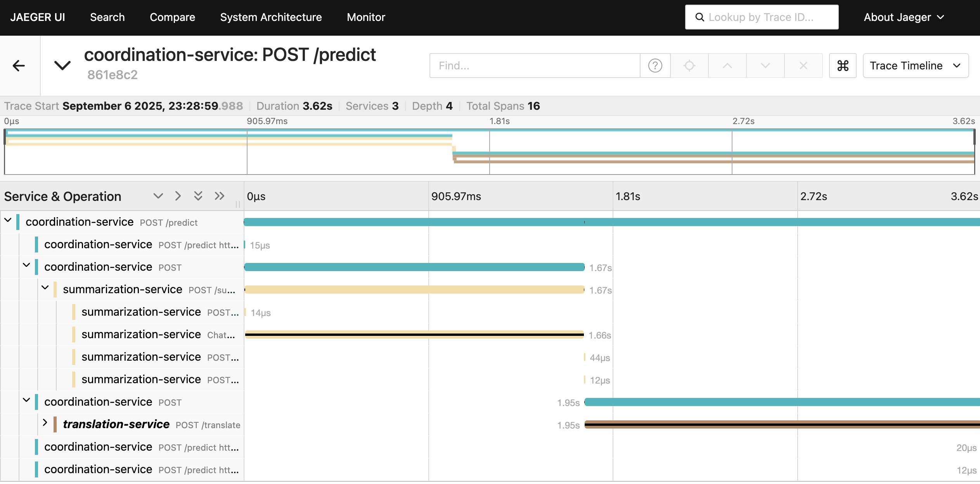The width and height of the screenshot is (980, 484).
Task: Open the Trace Timeline view dropdown
Action: 915,66
